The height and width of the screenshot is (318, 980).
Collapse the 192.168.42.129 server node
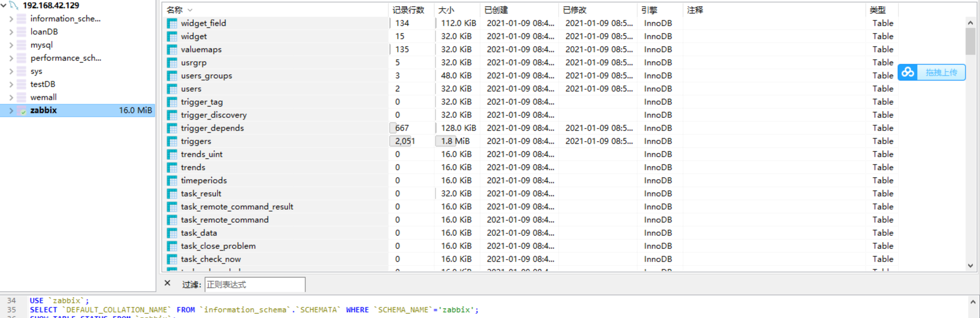3,6
